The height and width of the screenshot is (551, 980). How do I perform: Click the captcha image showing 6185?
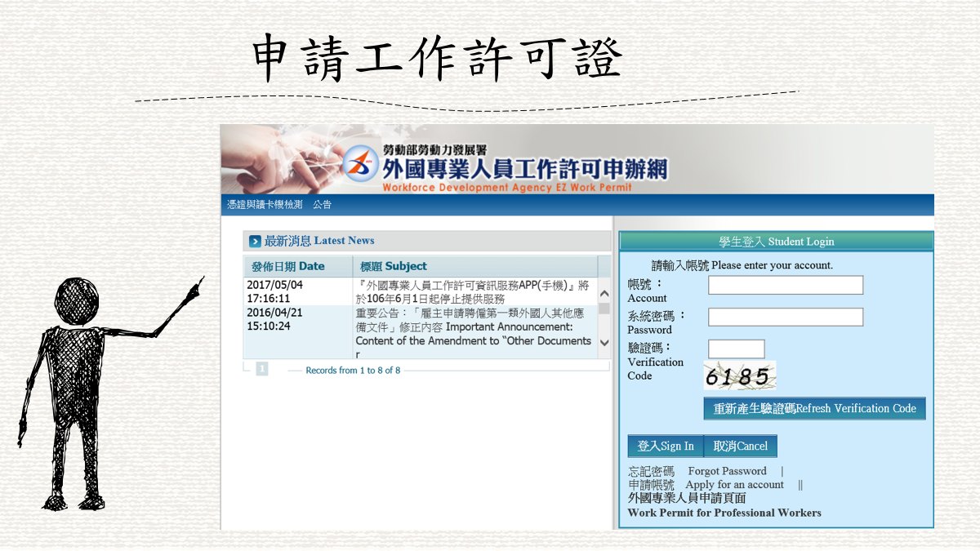point(739,374)
